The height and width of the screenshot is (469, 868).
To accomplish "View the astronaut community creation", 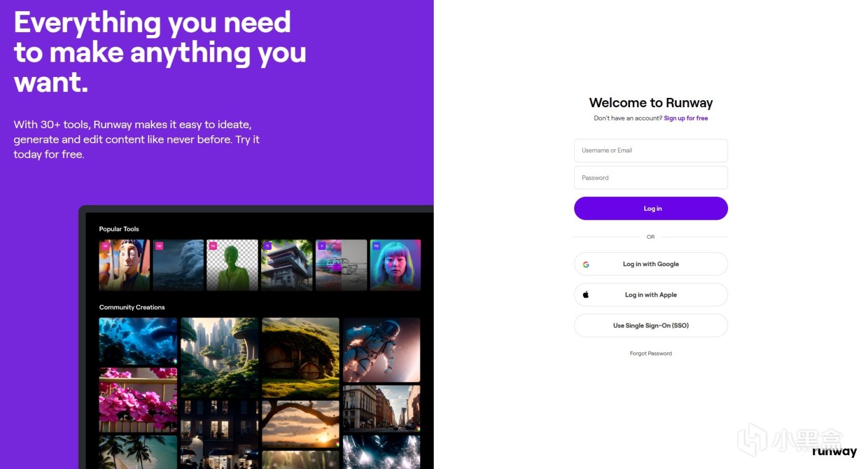I will click(381, 350).
